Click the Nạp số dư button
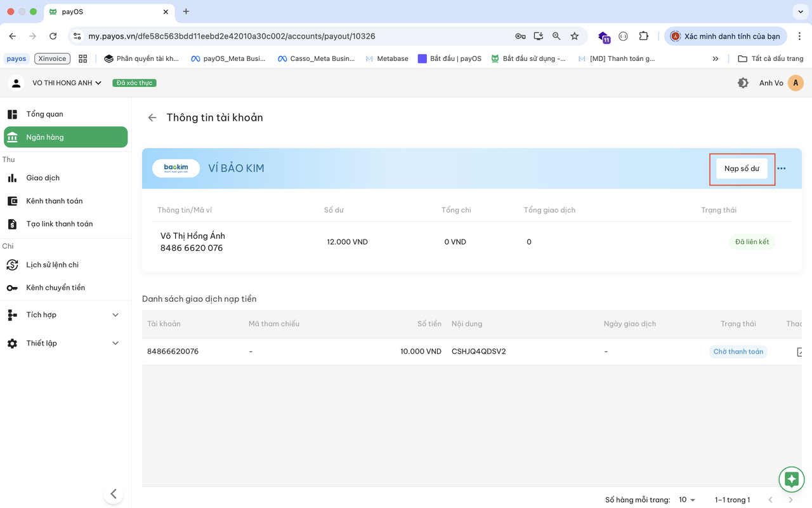 point(742,169)
